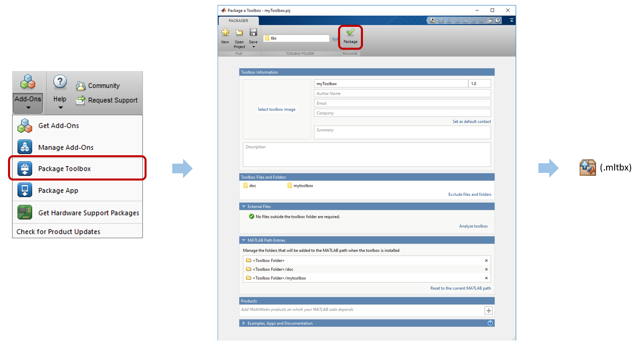Click the Package App icon
The image size is (644, 349).
tap(25, 190)
